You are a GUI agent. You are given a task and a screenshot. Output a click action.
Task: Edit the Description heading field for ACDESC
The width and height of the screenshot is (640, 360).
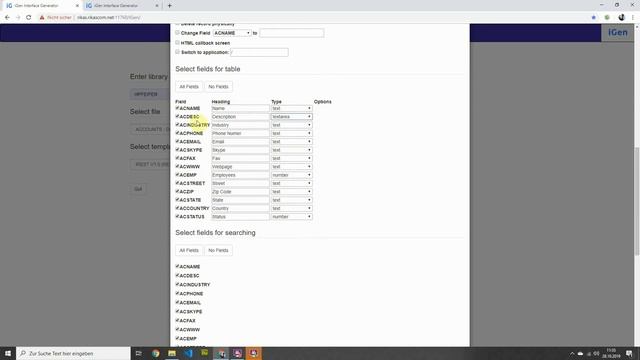(240, 117)
